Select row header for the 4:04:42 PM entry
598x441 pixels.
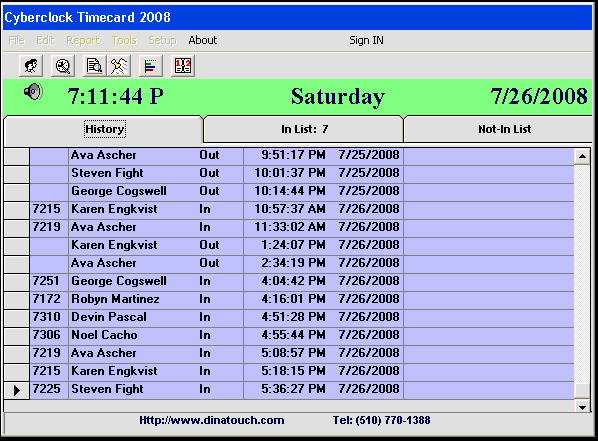pos(16,282)
